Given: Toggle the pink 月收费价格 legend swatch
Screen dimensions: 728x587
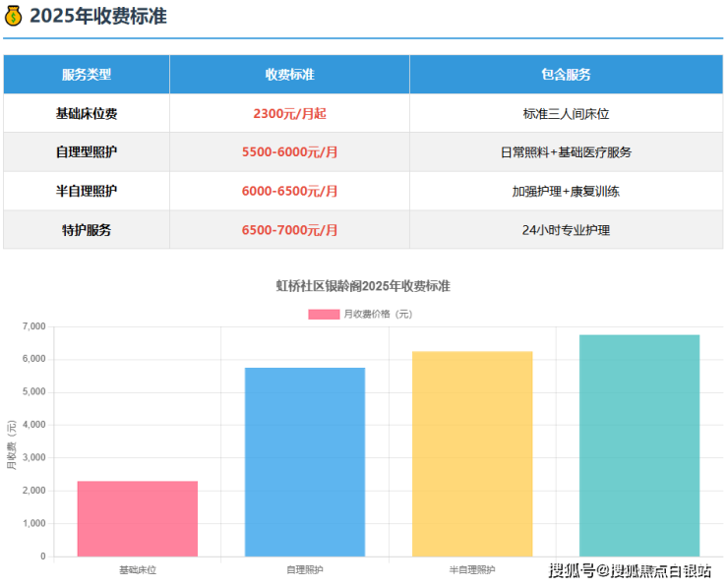Looking at the screenshot, I should 323,314.
